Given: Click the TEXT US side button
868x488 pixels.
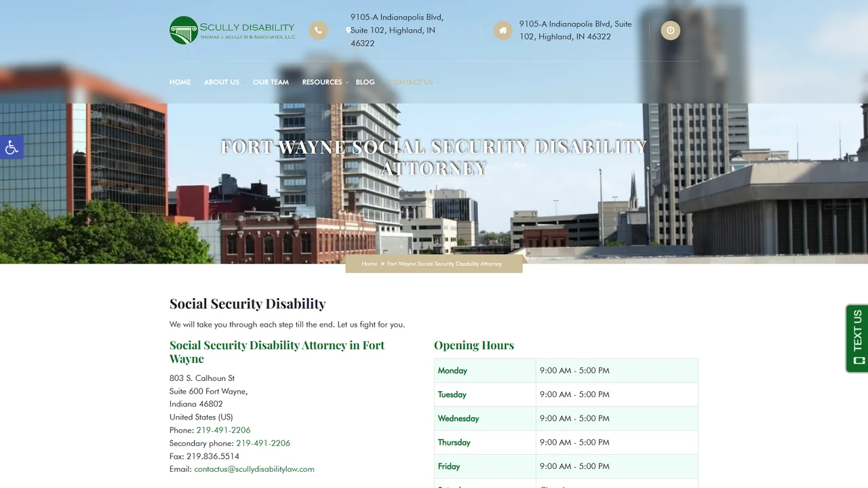Looking at the screenshot, I should (x=857, y=338).
